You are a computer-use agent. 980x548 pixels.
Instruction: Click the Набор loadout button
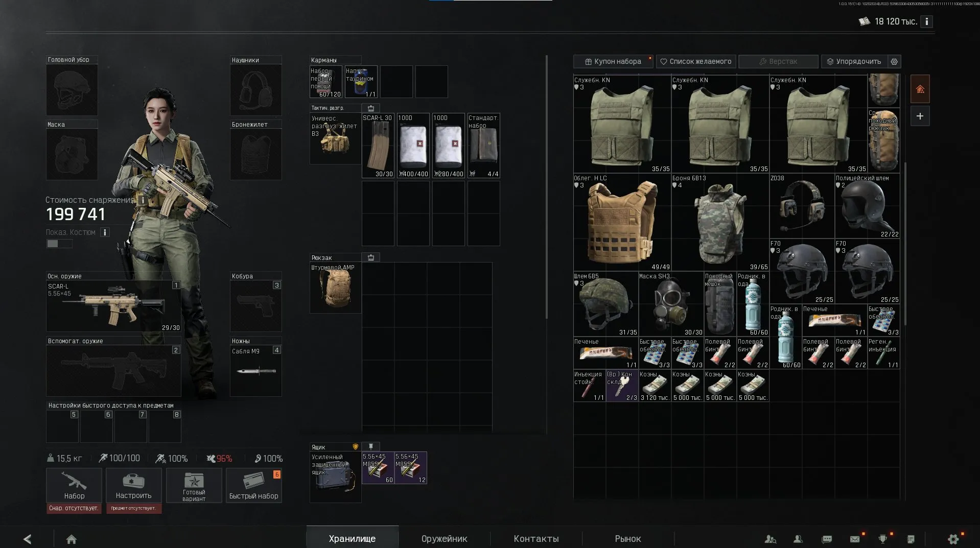click(x=74, y=485)
